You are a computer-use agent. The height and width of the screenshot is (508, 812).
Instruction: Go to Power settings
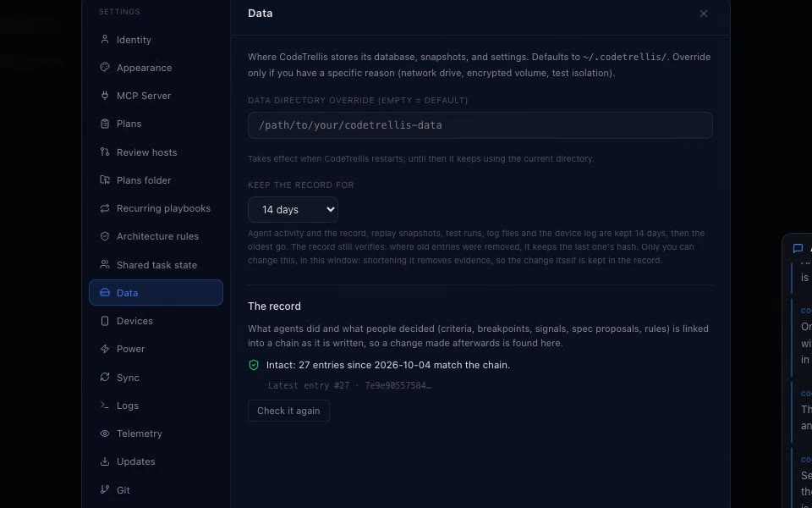click(x=156, y=349)
